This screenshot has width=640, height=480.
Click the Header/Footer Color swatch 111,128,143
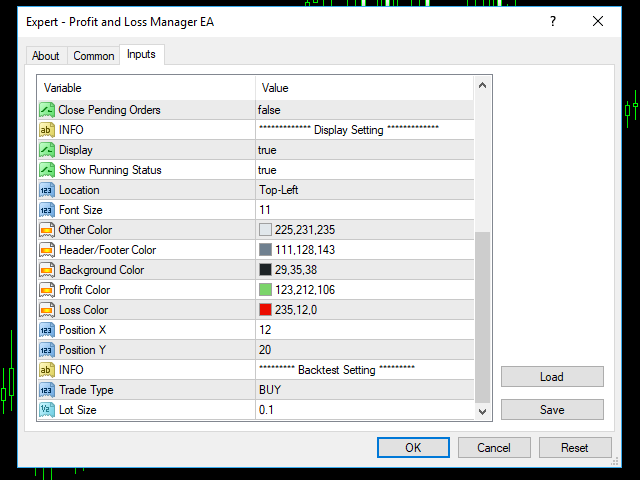click(x=265, y=250)
